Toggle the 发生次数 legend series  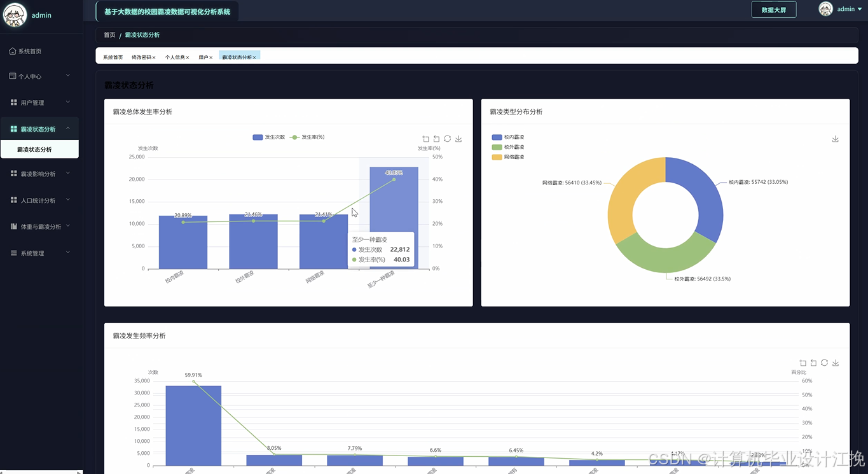268,137
